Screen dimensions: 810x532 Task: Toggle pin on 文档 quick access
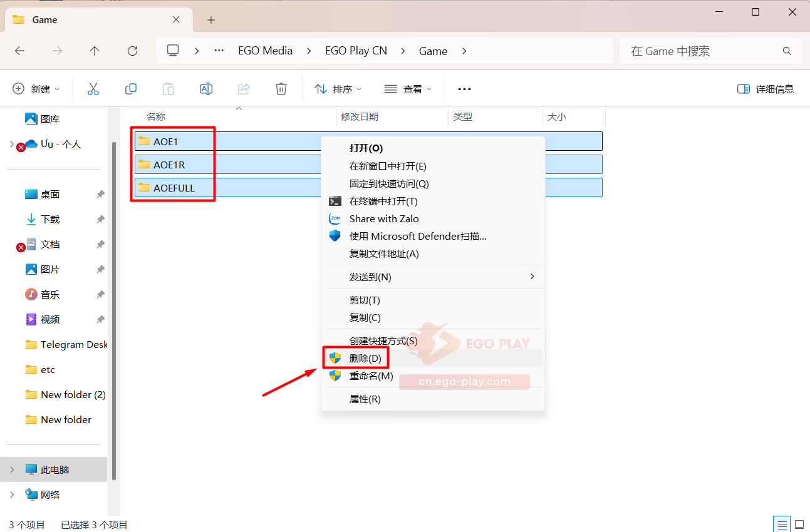click(100, 245)
